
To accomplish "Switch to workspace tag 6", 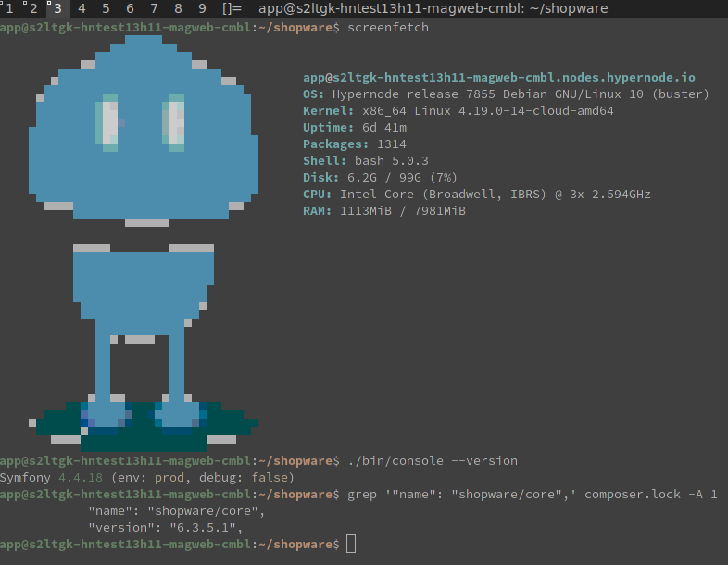I will pyautogui.click(x=130, y=8).
